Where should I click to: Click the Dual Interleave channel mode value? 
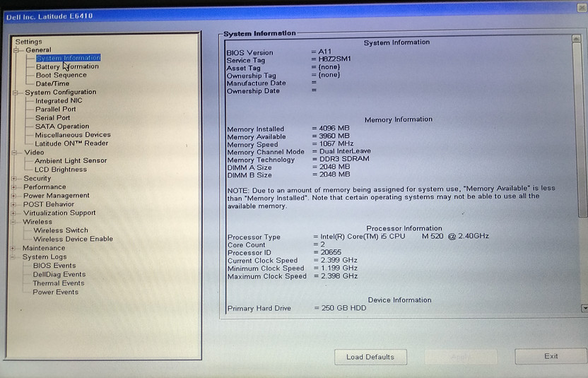[345, 151]
